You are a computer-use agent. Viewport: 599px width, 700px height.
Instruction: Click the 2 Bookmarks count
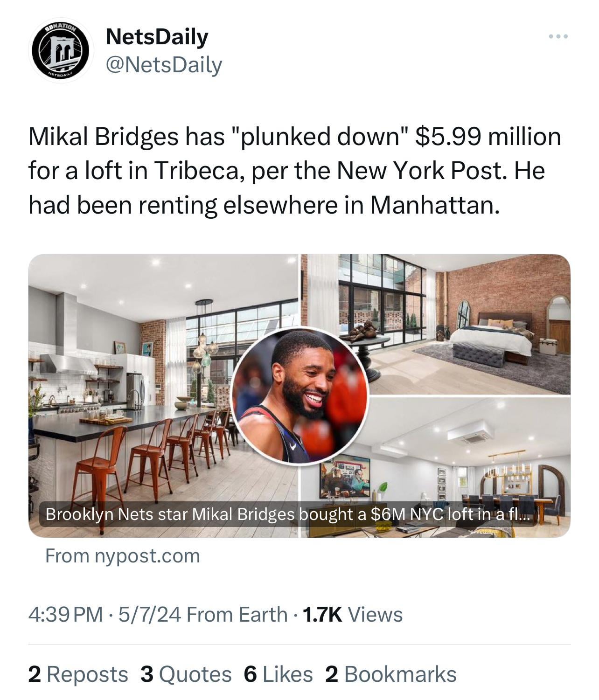(390, 674)
